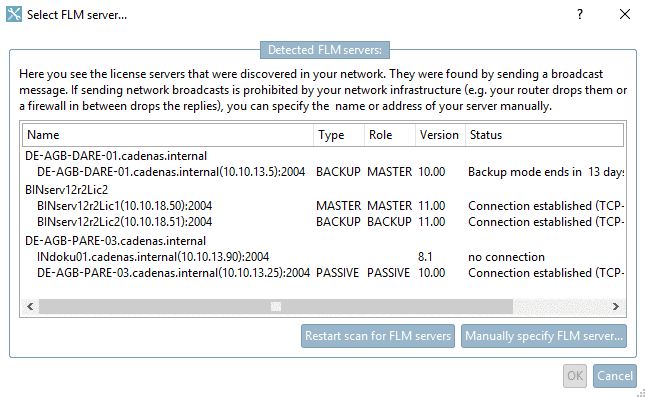Image resolution: width=645 pixels, height=397 pixels.
Task: Click PASSIVE type cell of DE-AGB-PARE-03
Action: pos(337,273)
